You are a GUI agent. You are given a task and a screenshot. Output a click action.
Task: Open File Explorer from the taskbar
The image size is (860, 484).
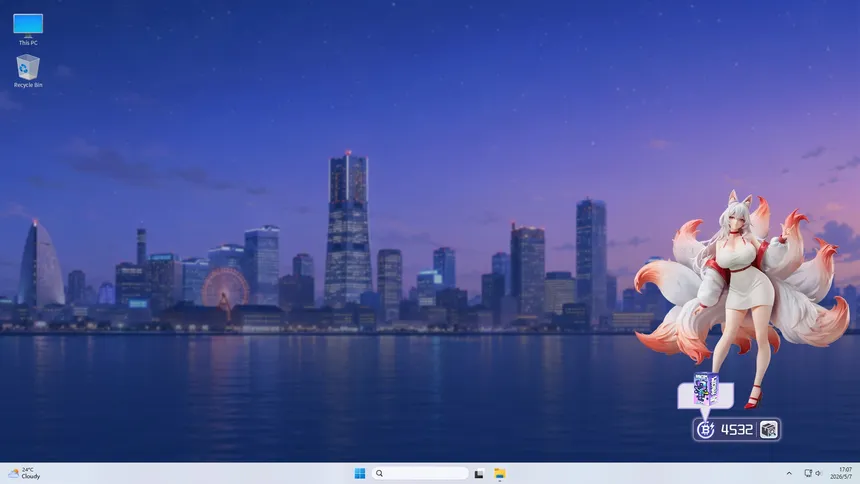500,474
